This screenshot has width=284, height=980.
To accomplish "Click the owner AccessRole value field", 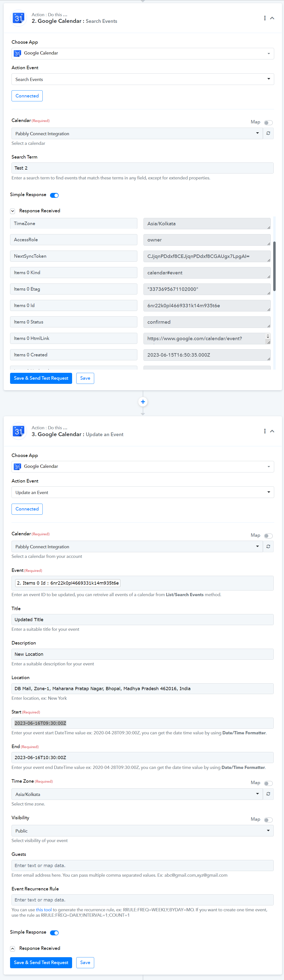I will (x=207, y=240).
